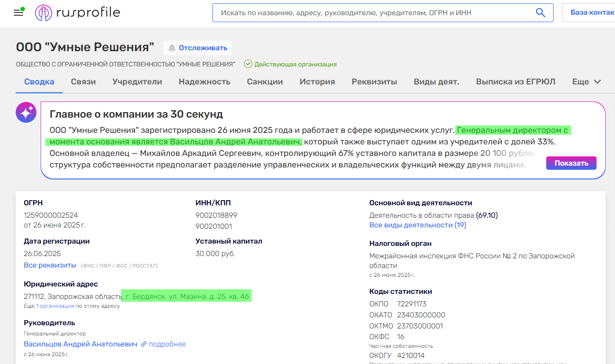Click the Rusprofile logo
Image resolution: width=615 pixels, height=364 pixels.
77,12
